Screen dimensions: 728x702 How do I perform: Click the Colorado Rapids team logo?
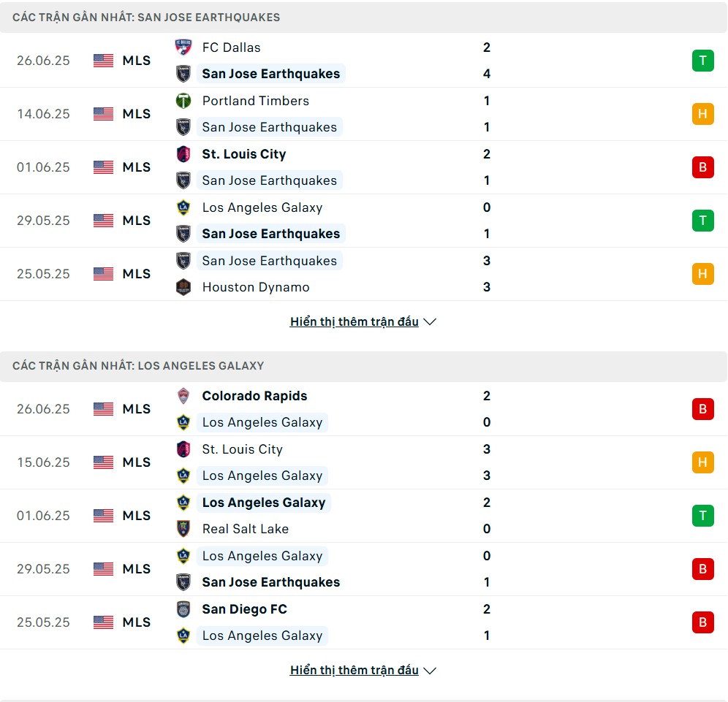click(x=183, y=396)
